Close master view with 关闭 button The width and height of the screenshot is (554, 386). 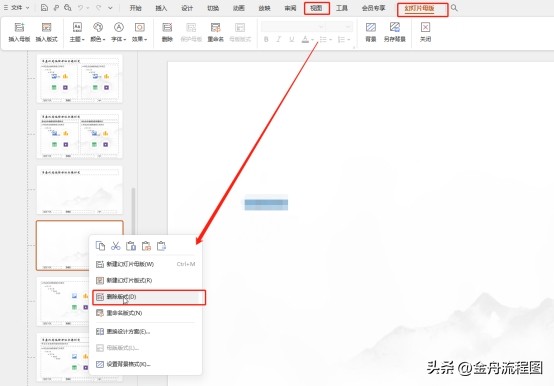coord(425,32)
